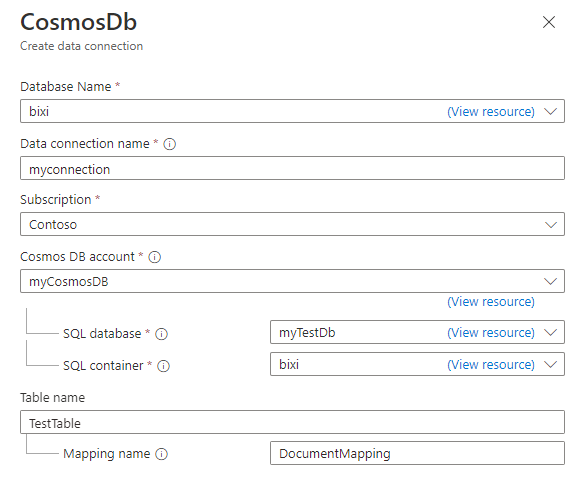Click the SQL database info icon
The image size is (585, 477).
click(162, 334)
